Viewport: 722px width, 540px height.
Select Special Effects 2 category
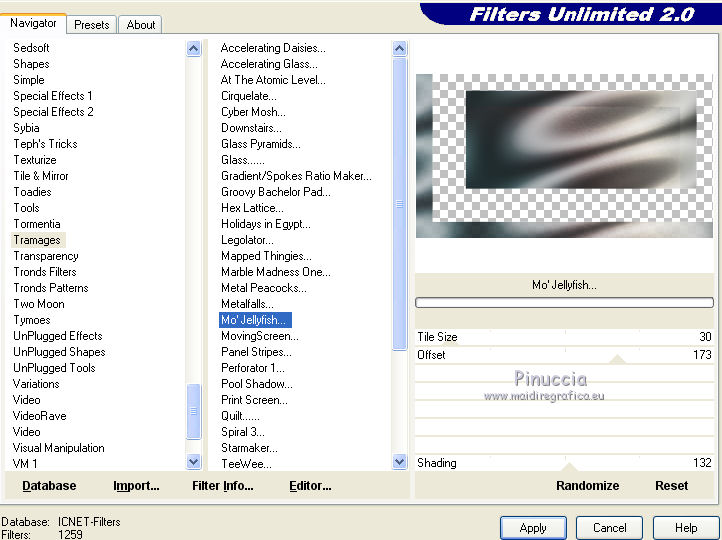(53, 112)
